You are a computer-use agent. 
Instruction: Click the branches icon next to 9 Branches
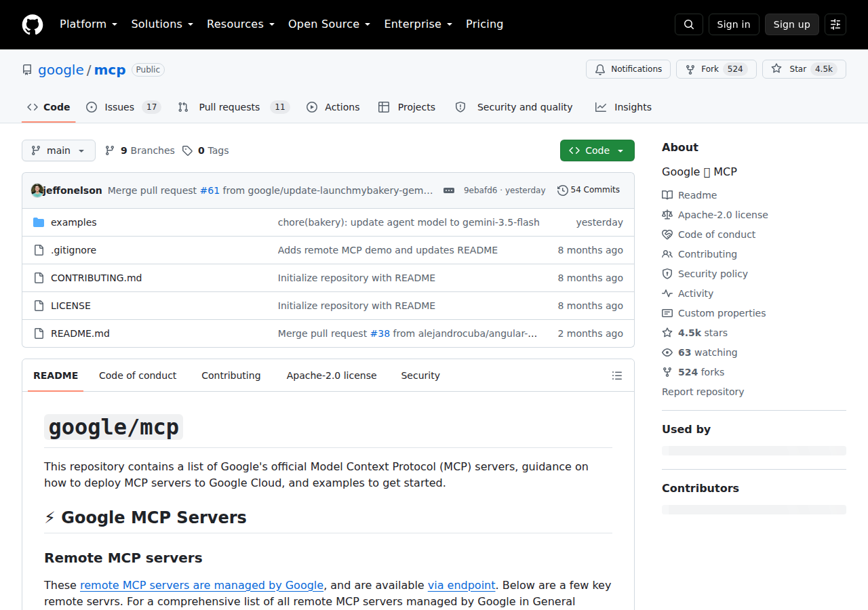tap(110, 150)
